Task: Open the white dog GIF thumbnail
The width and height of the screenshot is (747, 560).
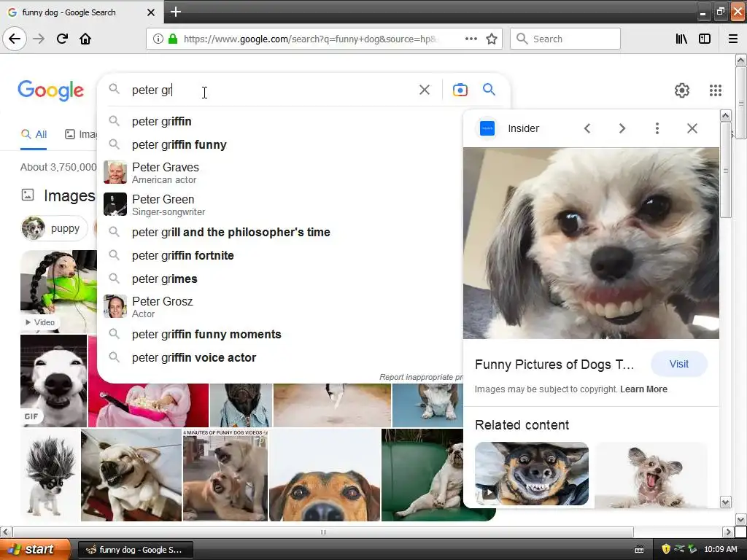Action: click(x=53, y=381)
